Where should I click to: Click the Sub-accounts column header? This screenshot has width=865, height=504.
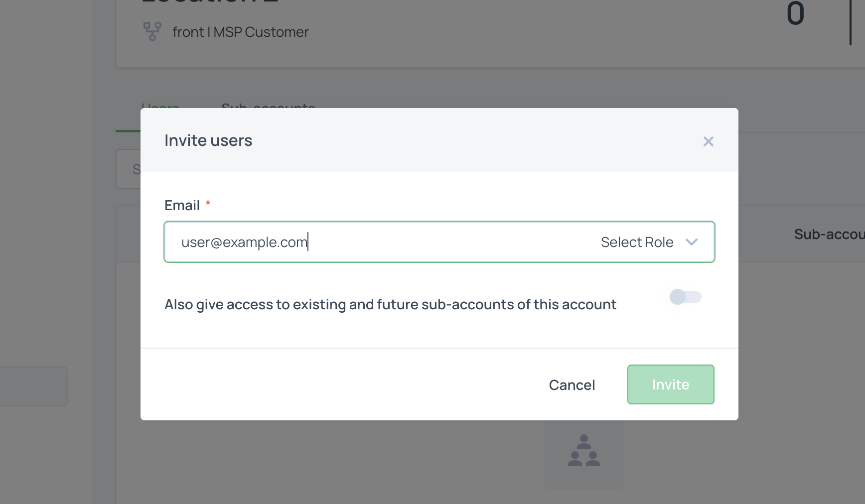(829, 234)
